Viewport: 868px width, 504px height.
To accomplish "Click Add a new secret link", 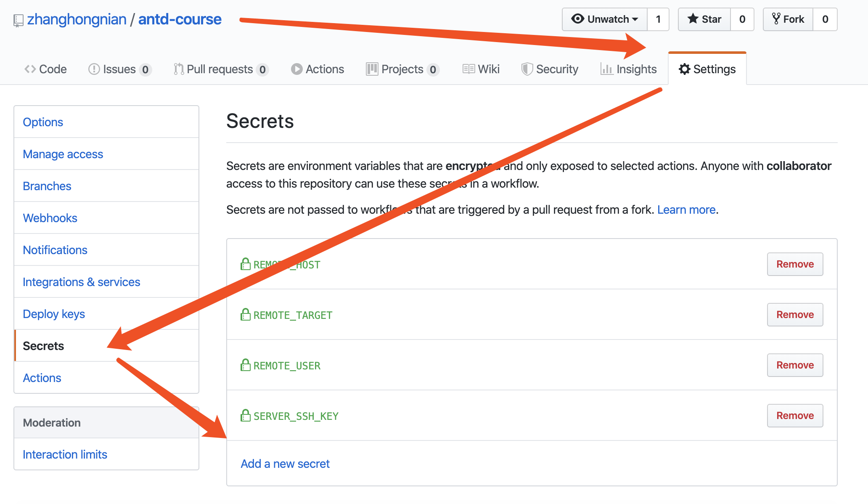I will (285, 464).
